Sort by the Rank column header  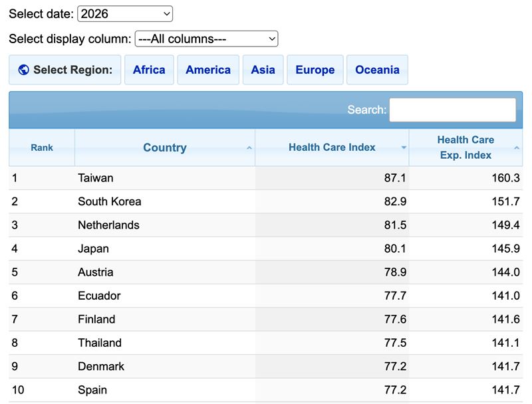click(42, 148)
